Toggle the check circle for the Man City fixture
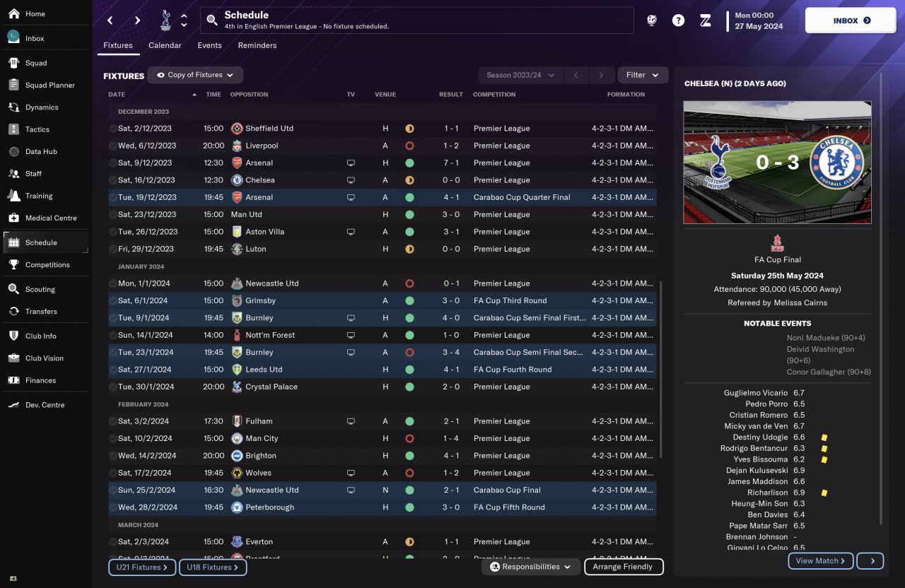 [113, 438]
